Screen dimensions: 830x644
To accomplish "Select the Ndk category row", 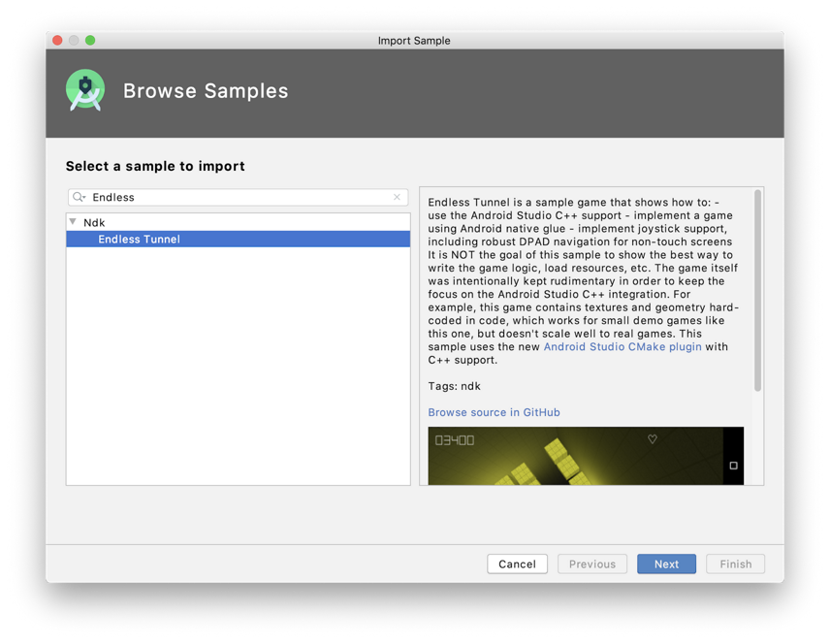I will [95, 222].
